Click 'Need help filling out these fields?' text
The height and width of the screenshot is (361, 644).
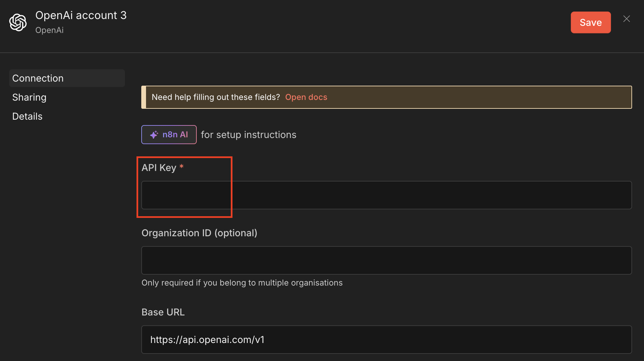[216, 97]
